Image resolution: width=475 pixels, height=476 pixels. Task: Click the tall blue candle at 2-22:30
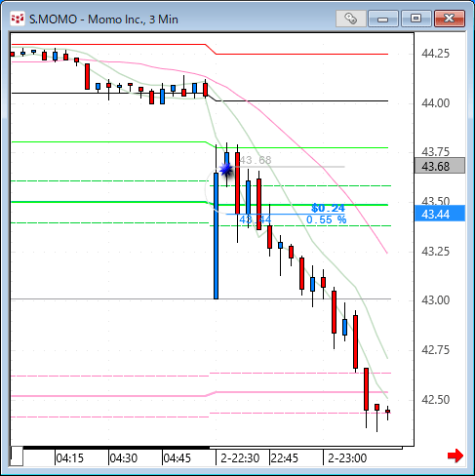tap(216, 236)
